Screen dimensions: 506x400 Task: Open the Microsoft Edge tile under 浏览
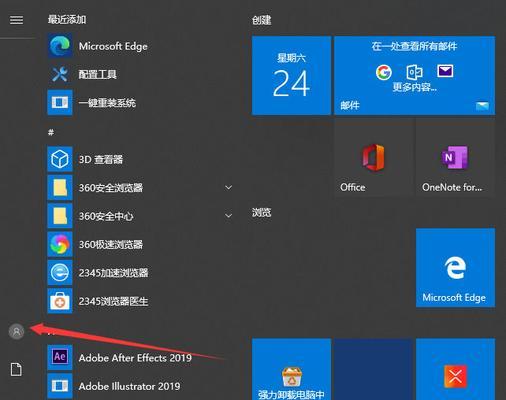pos(455,268)
